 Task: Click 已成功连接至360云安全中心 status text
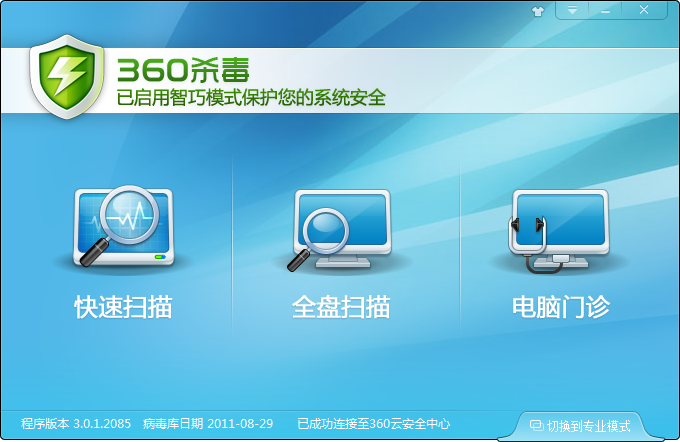point(374,423)
